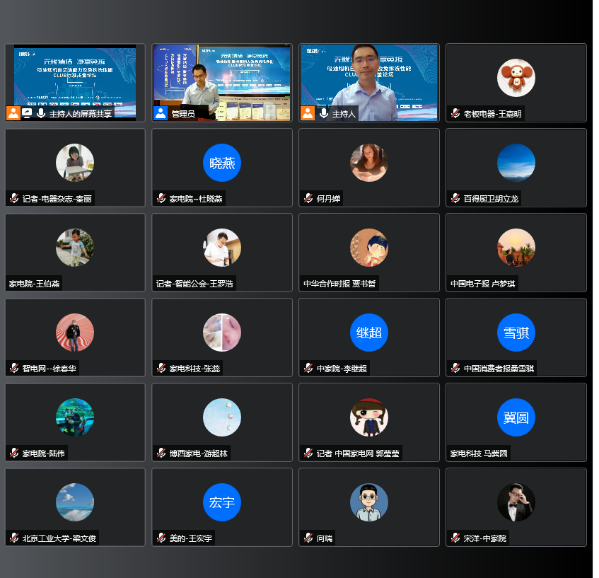The image size is (599, 578).
Task: Click the 记者-智能公会 participant name label
Action: click(x=194, y=283)
